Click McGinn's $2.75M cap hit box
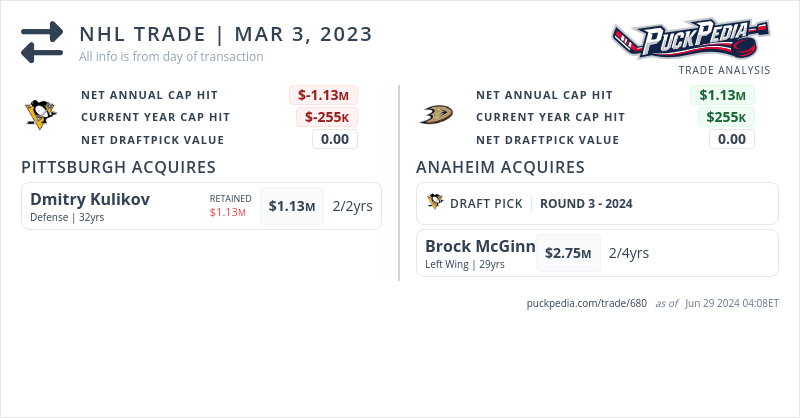This screenshot has height=418, width=800. [568, 254]
